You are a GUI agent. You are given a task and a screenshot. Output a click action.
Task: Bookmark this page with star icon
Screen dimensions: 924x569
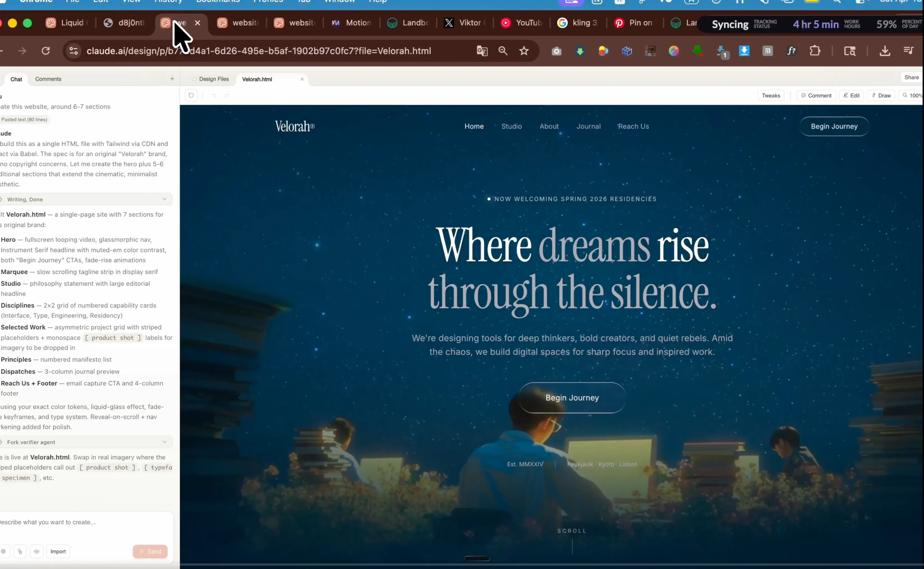click(x=524, y=51)
